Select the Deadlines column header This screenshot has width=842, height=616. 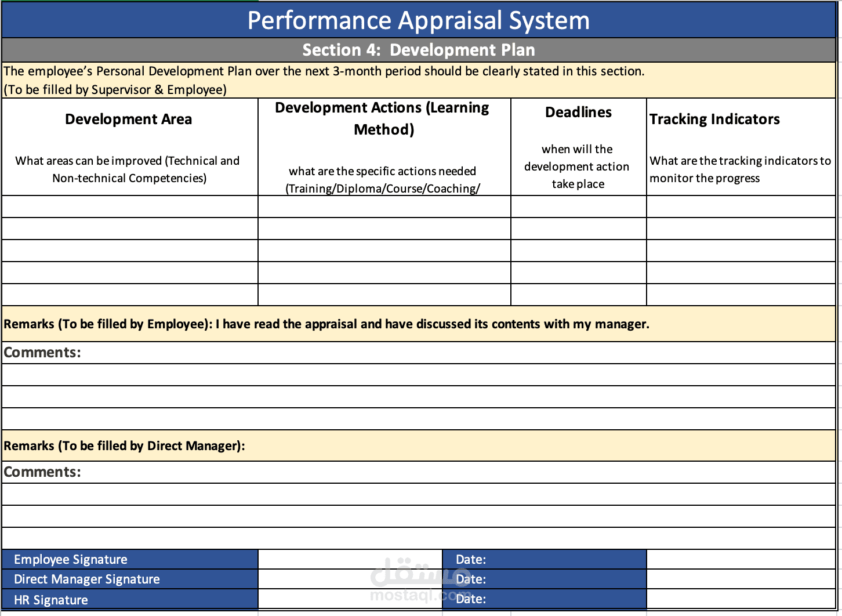point(579,147)
